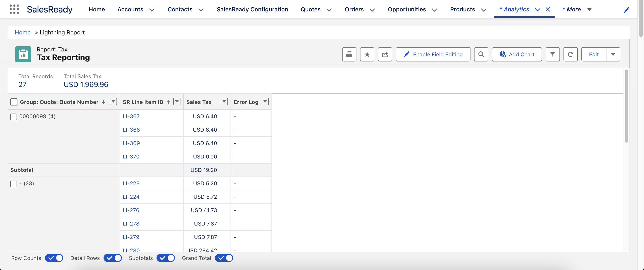Open the LI-367 line item link
Viewport: 644px width, 270px height.
click(x=131, y=116)
